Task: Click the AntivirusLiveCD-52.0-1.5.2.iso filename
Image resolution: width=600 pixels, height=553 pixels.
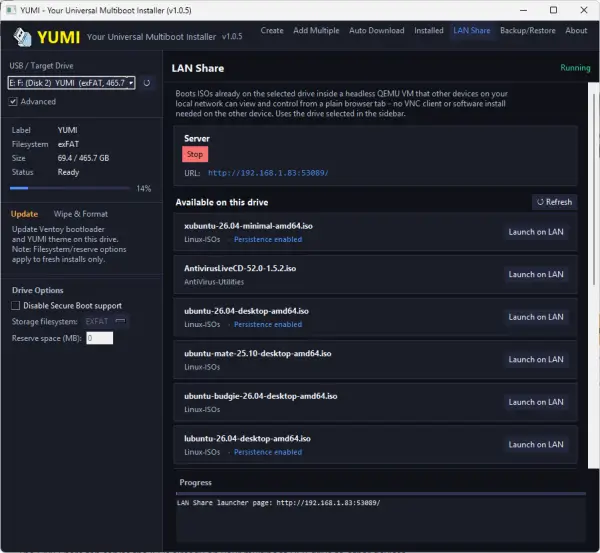Action: pos(240,268)
